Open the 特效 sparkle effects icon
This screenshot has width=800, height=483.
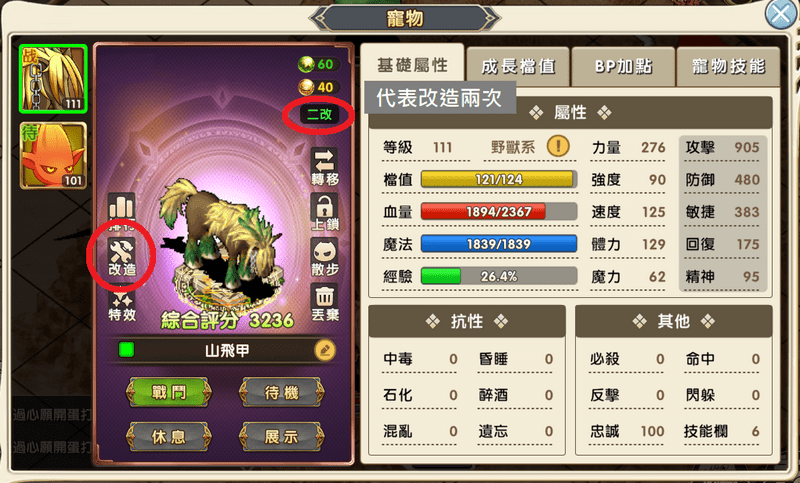(122, 306)
